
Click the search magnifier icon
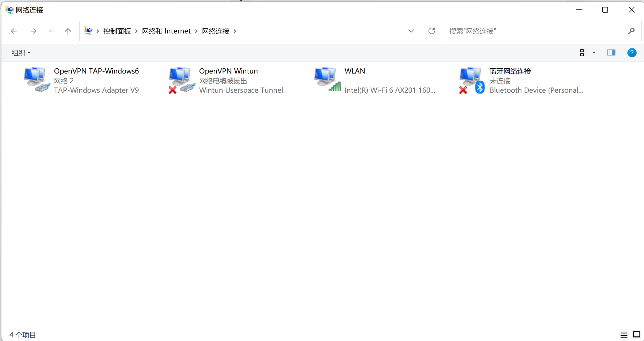tap(631, 31)
